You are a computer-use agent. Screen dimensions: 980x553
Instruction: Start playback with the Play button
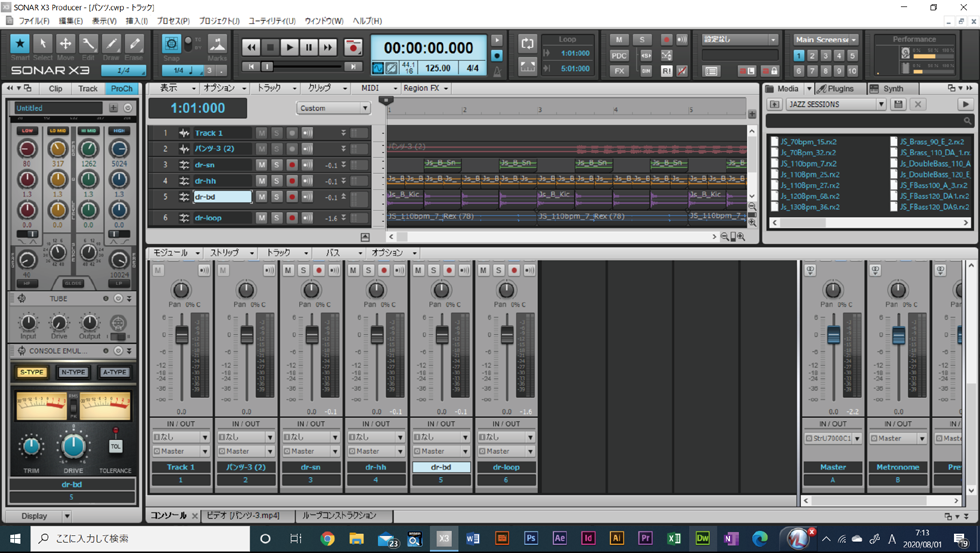pyautogui.click(x=289, y=47)
